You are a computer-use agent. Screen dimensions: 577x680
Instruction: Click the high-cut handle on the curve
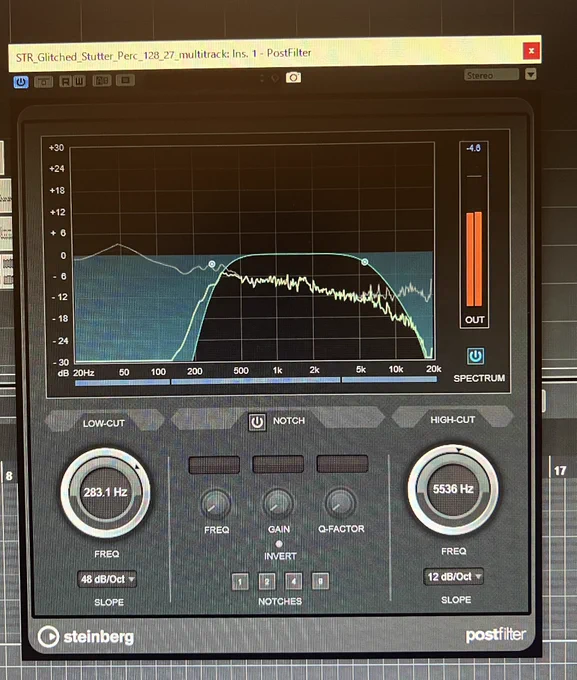click(x=365, y=262)
